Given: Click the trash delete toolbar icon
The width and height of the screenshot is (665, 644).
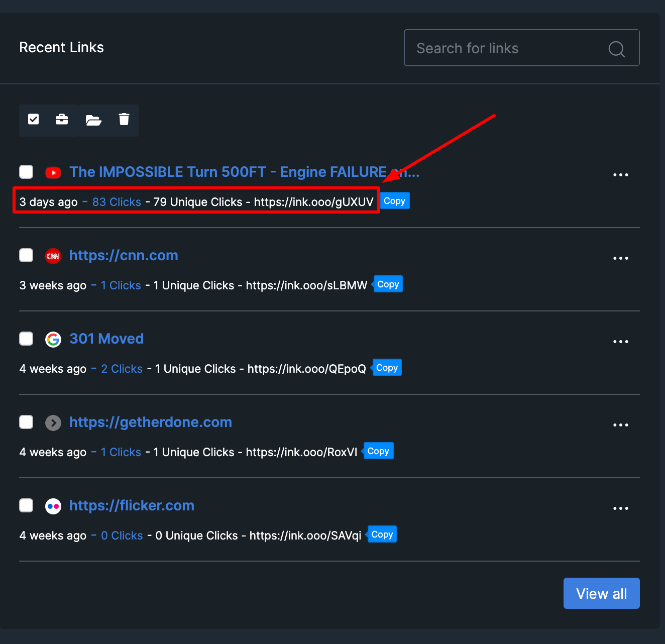Looking at the screenshot, I should click(124, 119).
